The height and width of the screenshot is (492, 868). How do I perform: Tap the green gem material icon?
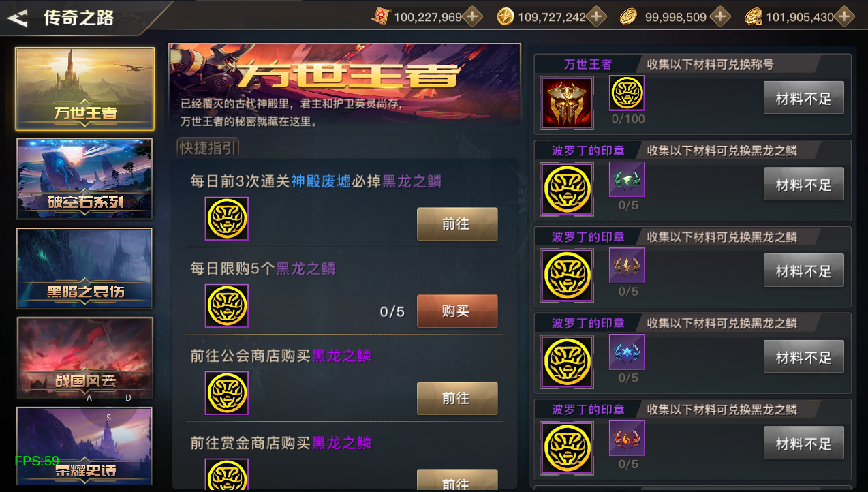tap(627, 179)
